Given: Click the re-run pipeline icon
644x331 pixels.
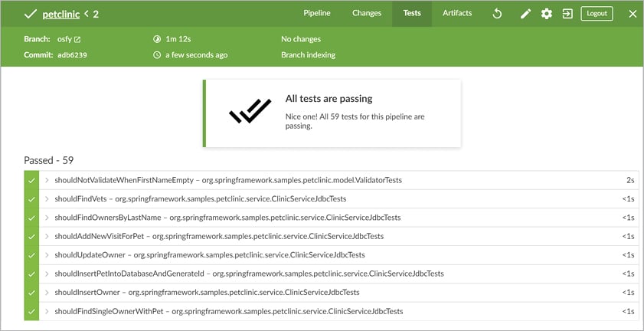Looking at the screenshot, I should pyautogui.click(x=497, y=14).
